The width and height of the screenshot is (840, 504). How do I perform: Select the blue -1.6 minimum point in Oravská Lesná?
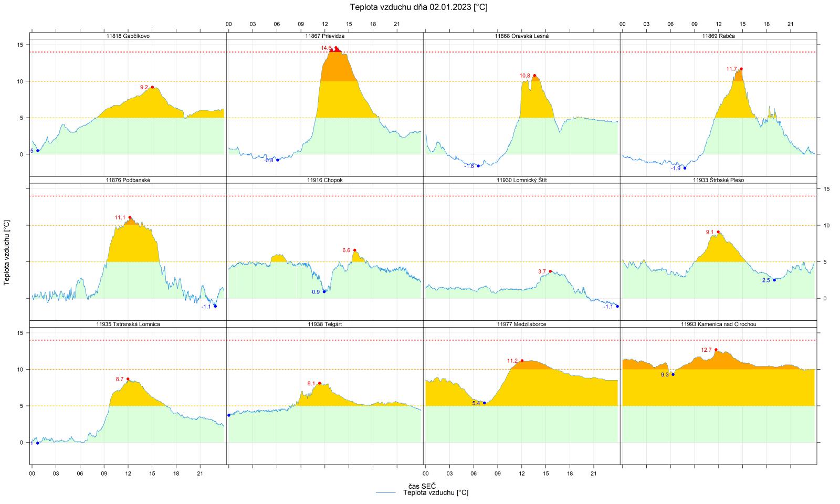478,166
